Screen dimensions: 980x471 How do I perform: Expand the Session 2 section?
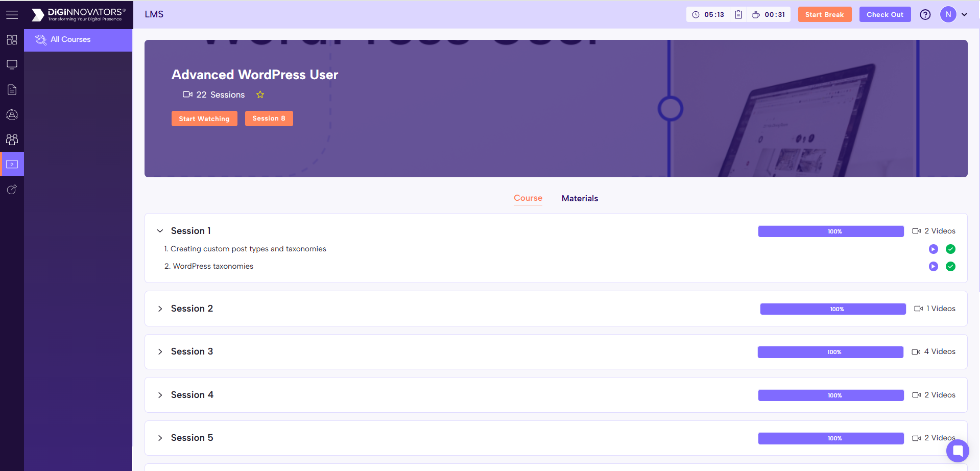pos(160,309)
